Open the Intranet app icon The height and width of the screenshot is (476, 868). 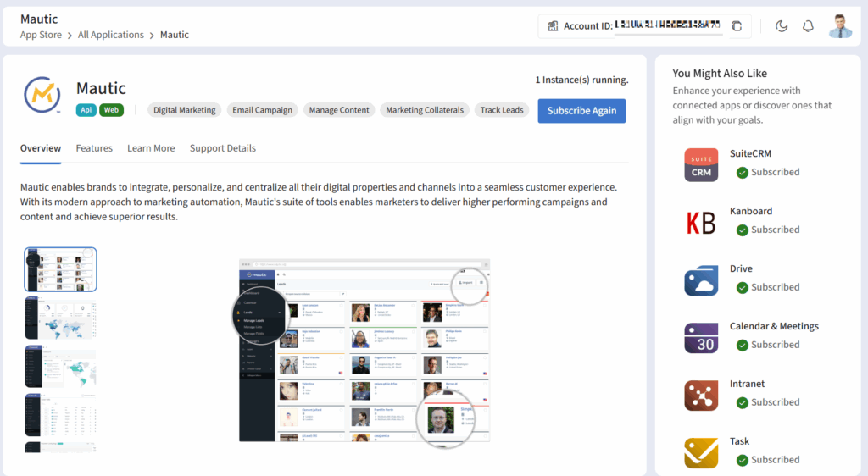701,395
